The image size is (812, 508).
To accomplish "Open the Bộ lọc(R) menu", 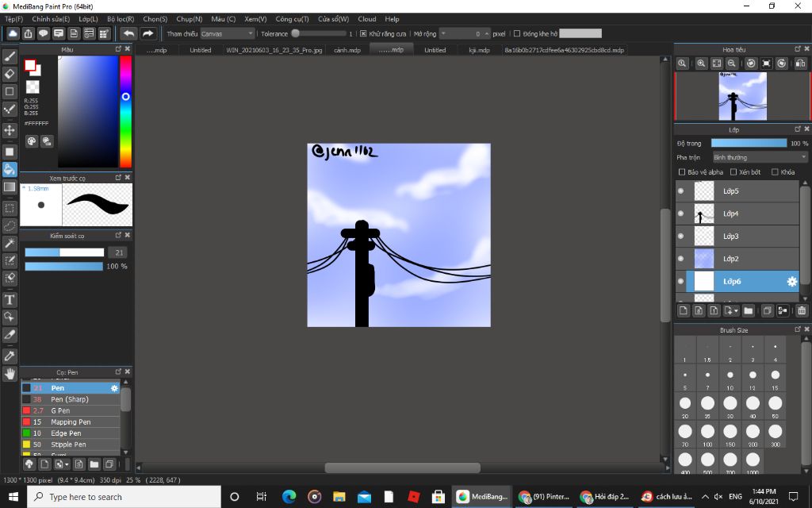I will click(x=121, y=19).
